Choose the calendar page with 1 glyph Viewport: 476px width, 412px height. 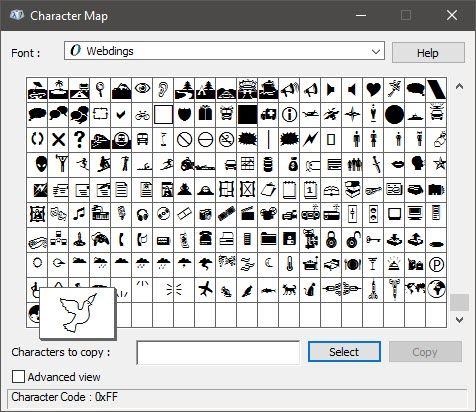click(310, 190)
